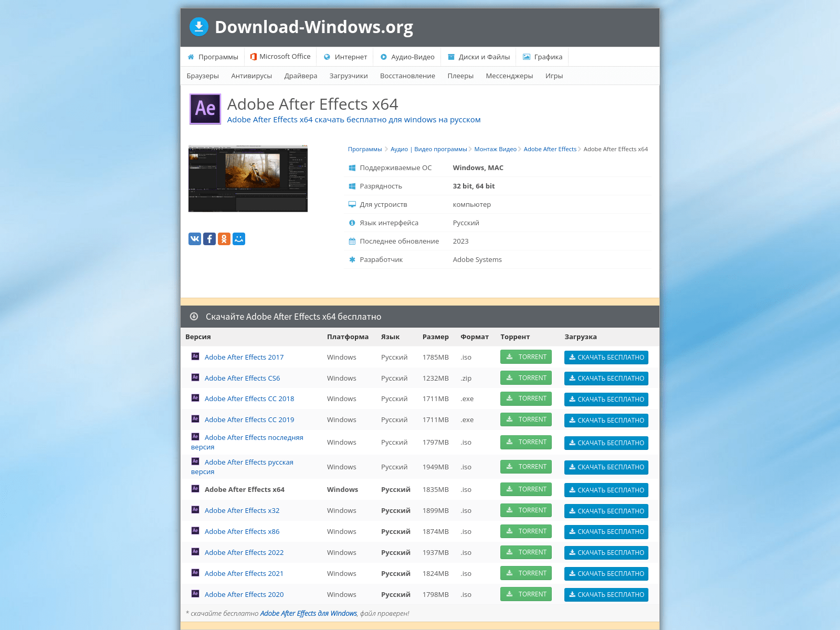Open Adobe After Effects x86 link
The image size is (840, 630).
tap(242, 532)
